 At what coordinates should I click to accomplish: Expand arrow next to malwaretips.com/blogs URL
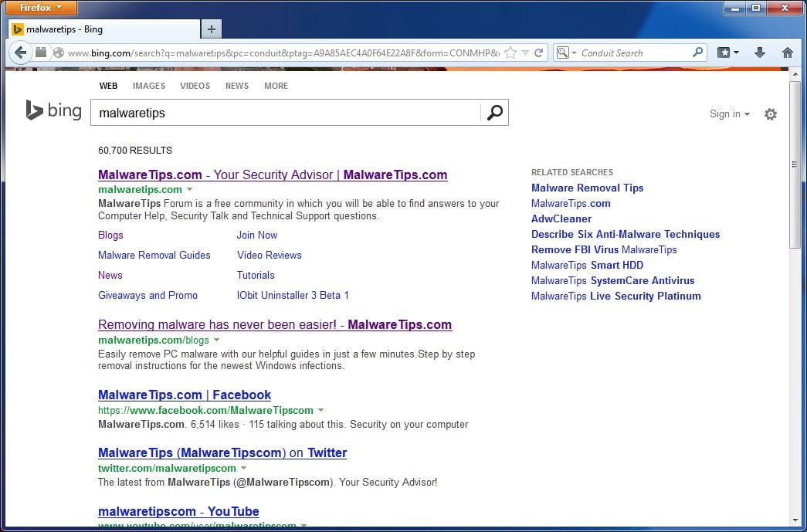click(x=217, y=340)
